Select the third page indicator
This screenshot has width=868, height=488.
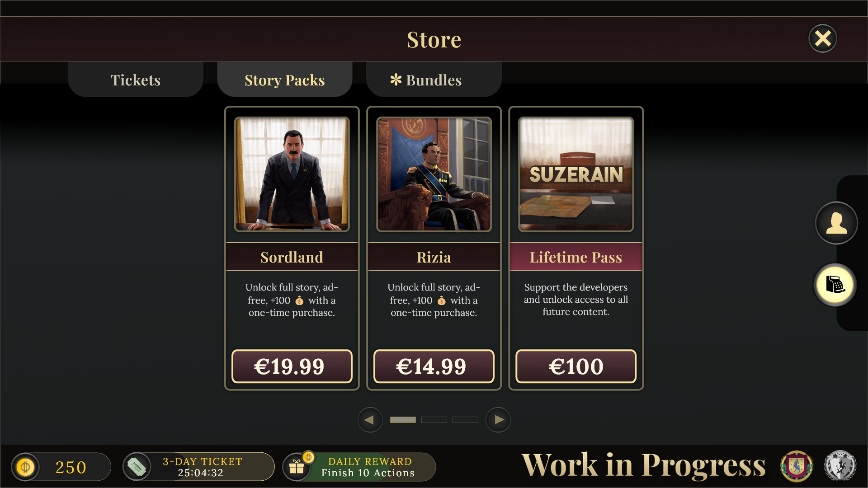[465, 420]
